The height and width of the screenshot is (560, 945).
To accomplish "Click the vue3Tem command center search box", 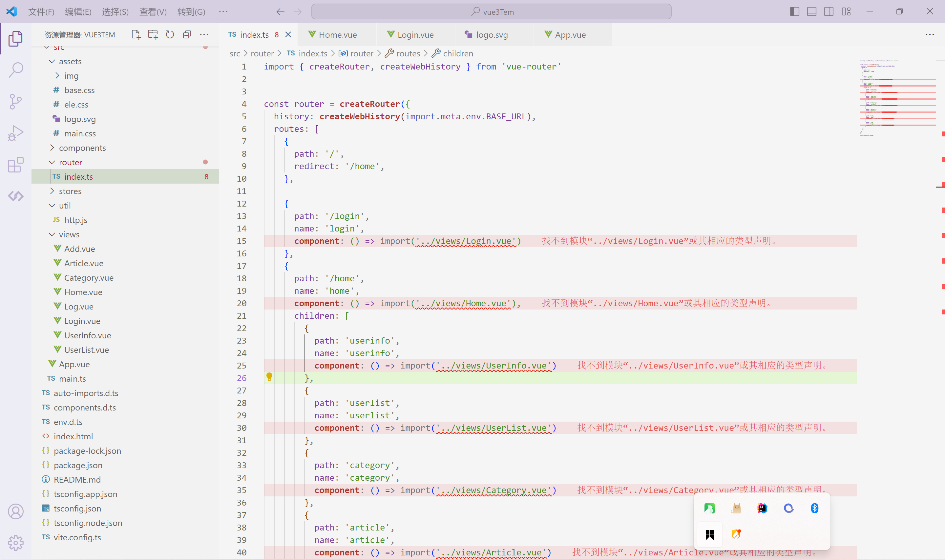I will point(491,12).
